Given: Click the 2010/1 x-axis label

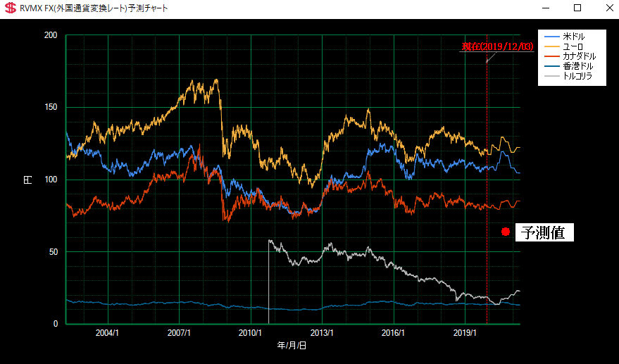Looking at the screenshot, I should (251, 332).
